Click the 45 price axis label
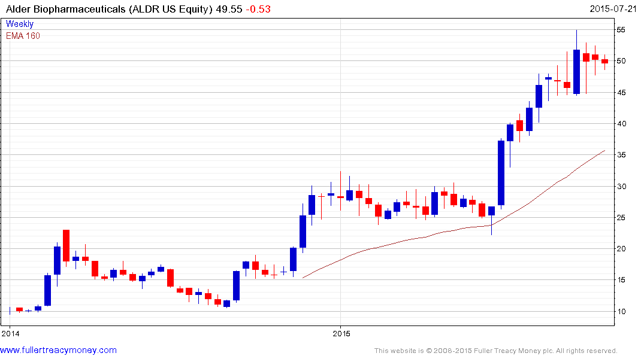 click(621, 93)
